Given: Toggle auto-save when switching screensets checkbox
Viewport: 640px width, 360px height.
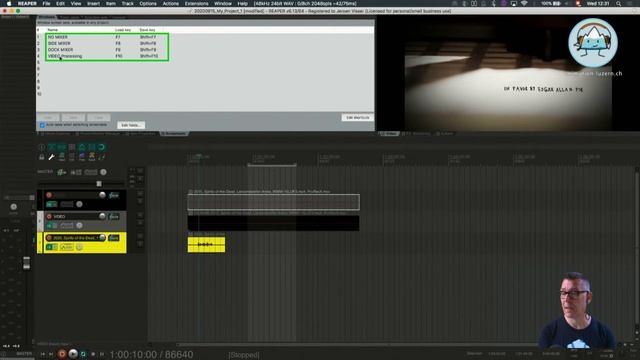Looking at the screenshot, I should (42, 125).
